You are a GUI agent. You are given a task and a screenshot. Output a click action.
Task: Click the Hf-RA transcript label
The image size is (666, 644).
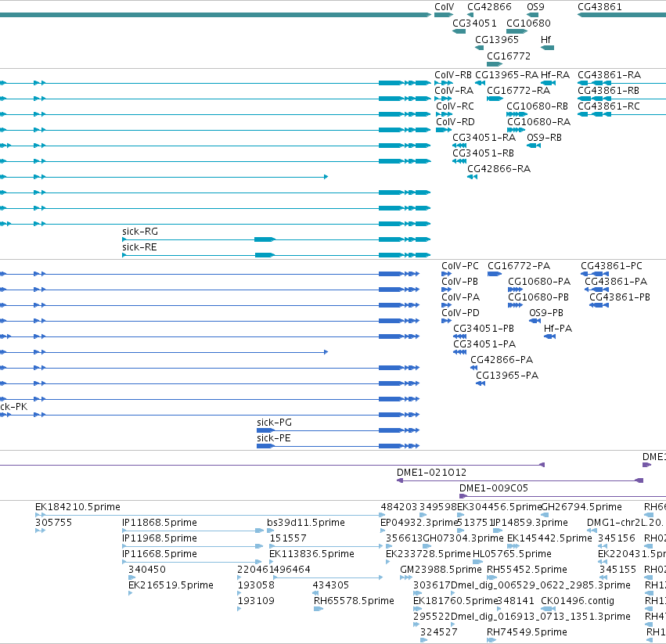click(x=555, y=75)
